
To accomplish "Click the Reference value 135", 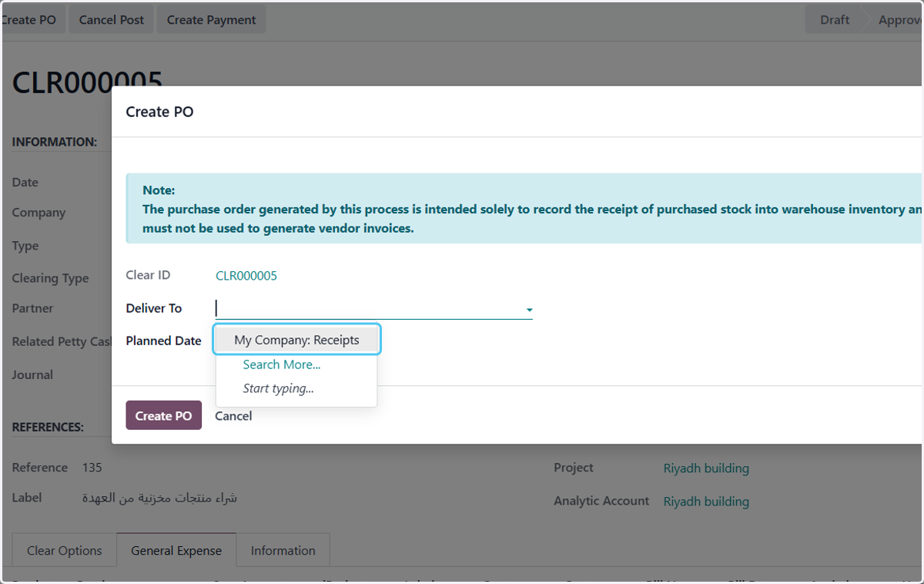I will [92, 468].
